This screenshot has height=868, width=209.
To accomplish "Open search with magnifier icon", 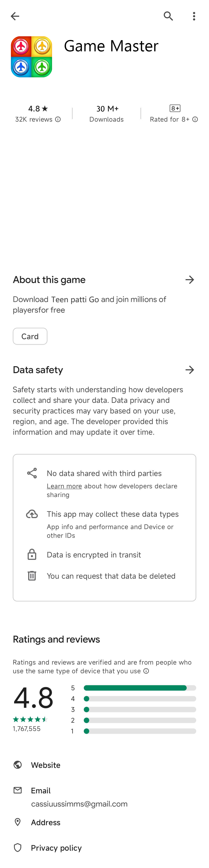I will point(168,16).
